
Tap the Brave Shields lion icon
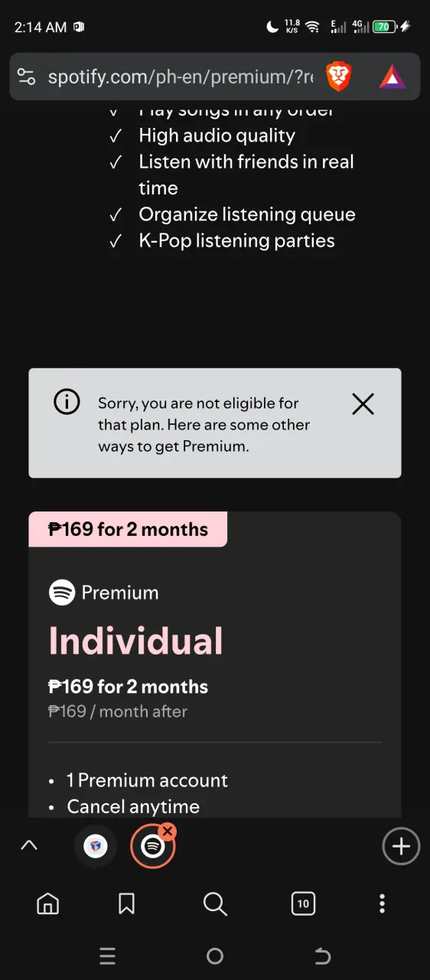click(x=337, y=76)
